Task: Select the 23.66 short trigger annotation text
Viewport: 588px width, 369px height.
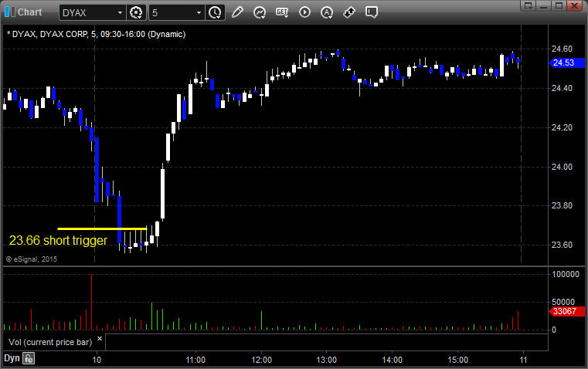Action: [x=58, y=241]
